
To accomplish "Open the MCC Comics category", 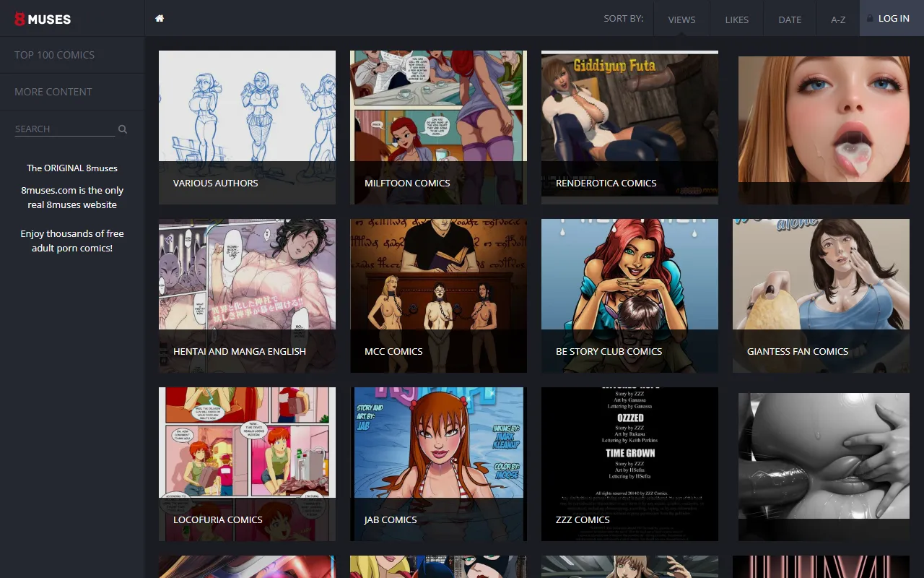I will (x=438, y=296).
